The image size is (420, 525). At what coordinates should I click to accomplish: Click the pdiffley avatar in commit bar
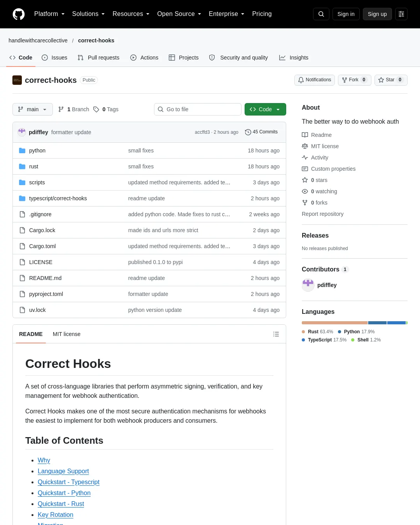tap(22, 132)
